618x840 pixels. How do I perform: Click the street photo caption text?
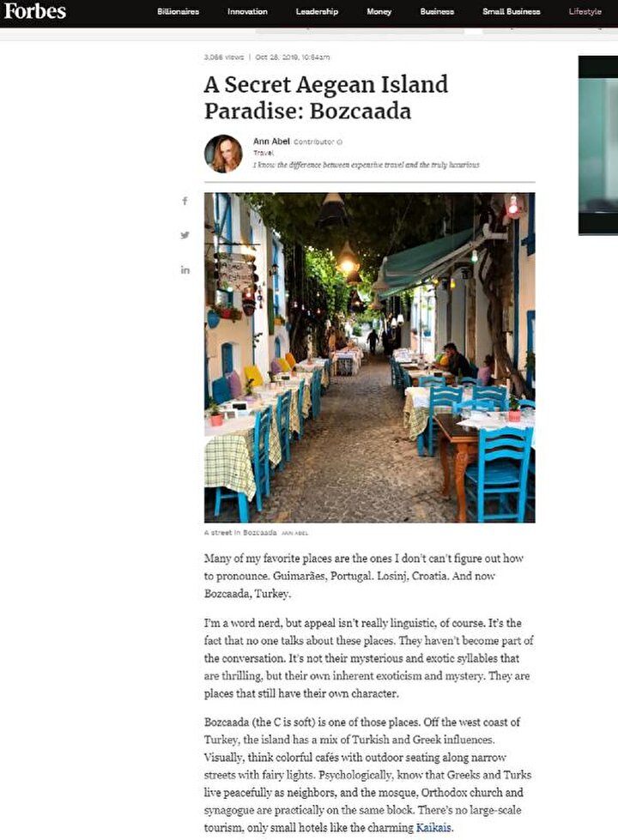coord(240,533)
